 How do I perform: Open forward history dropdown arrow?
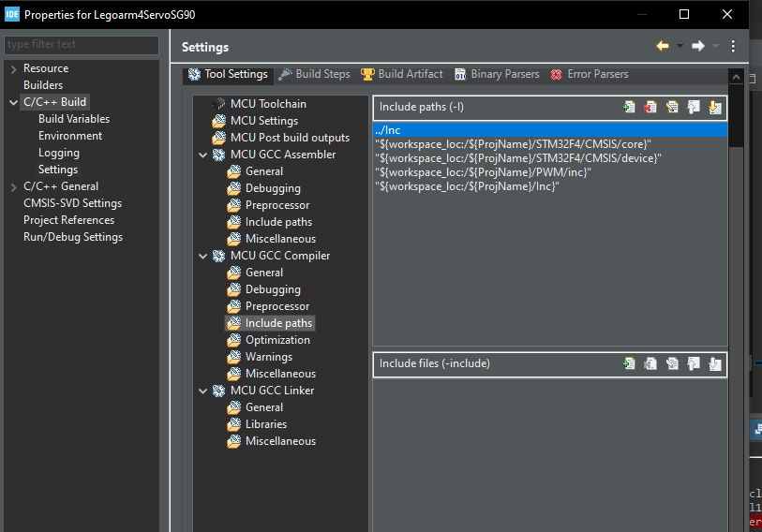pyautogui.click(x=715, y=46)
